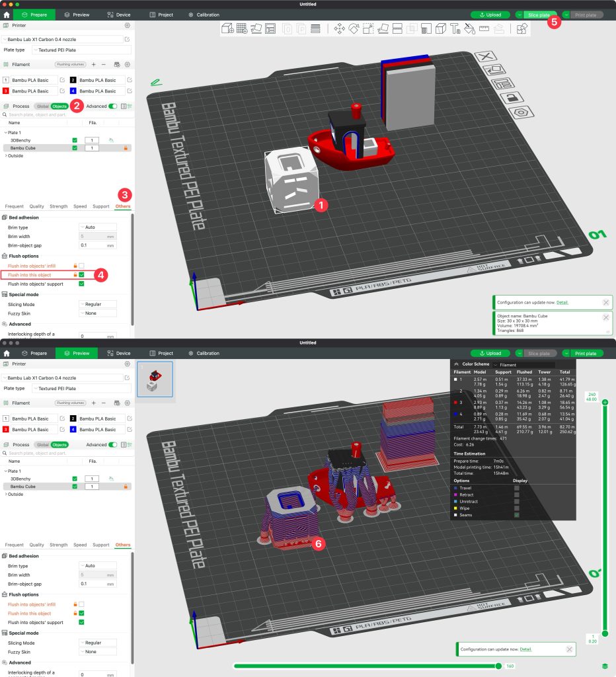Screen dimensions: 616x677
Task: Enable the Travel display checkbox
Action: (x=517, y=488)
